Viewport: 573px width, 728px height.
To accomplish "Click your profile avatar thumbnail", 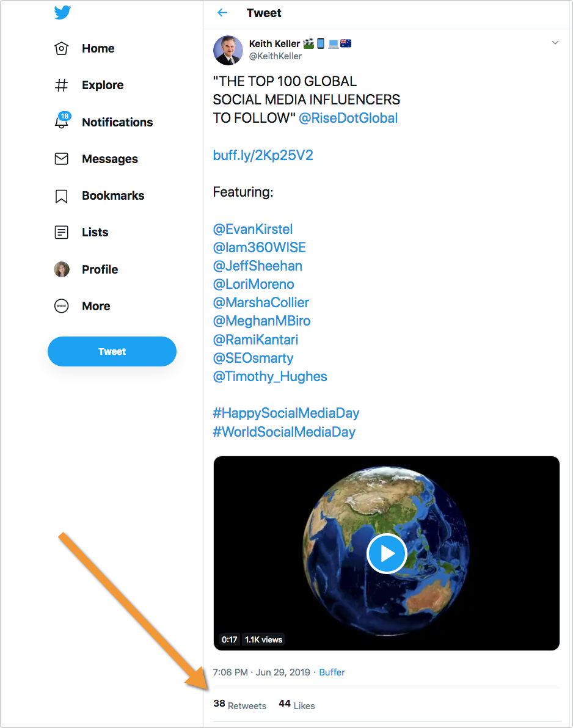I will coord(61,269).
